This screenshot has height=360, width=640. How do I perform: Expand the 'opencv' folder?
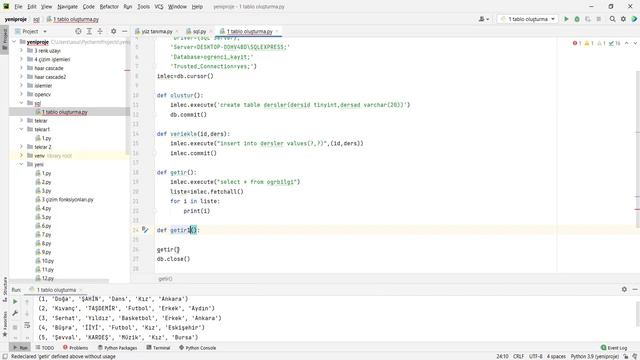tap(22, 94)
